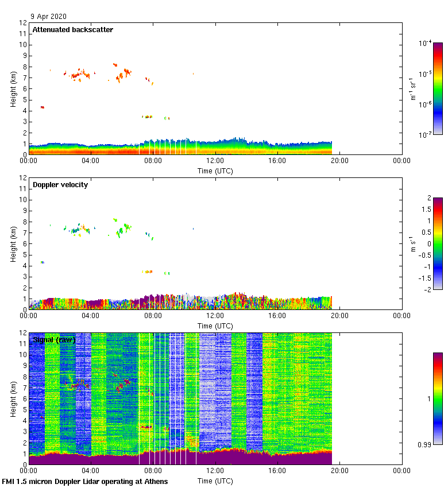This screenshot has width=448, height=488.
Task: Click the attenuated backscatter color scale bar
Action: (x=438, y=88)
